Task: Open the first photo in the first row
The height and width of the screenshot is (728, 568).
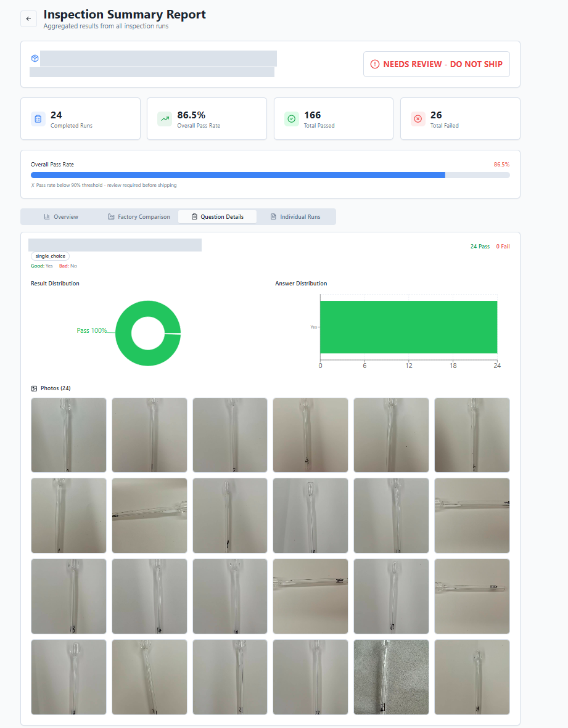Action: click(68, 435)
